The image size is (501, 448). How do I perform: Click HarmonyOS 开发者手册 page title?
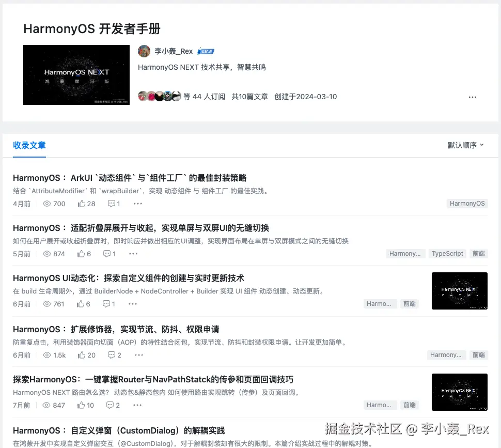[92, 29]
